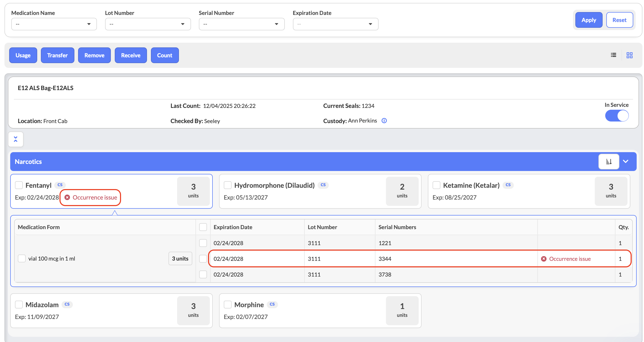Toggle the In Service switch
The width and height of the screenshot is (644, 342).
point(617,116)
